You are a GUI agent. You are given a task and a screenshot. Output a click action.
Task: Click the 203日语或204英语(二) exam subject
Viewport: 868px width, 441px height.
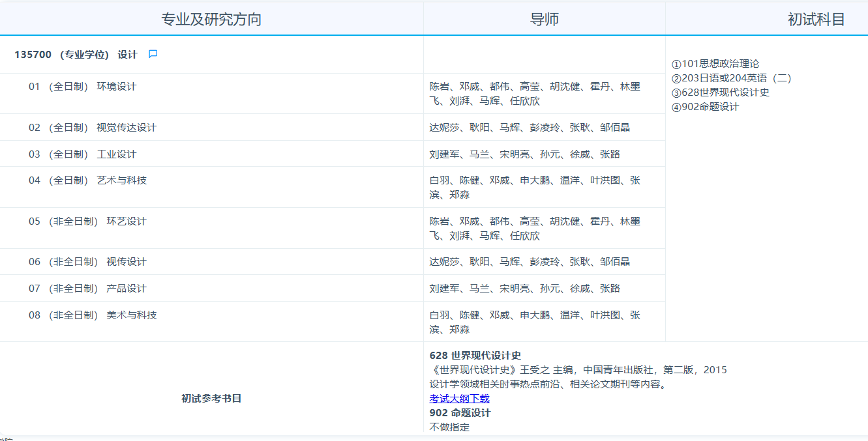(731, 78)
